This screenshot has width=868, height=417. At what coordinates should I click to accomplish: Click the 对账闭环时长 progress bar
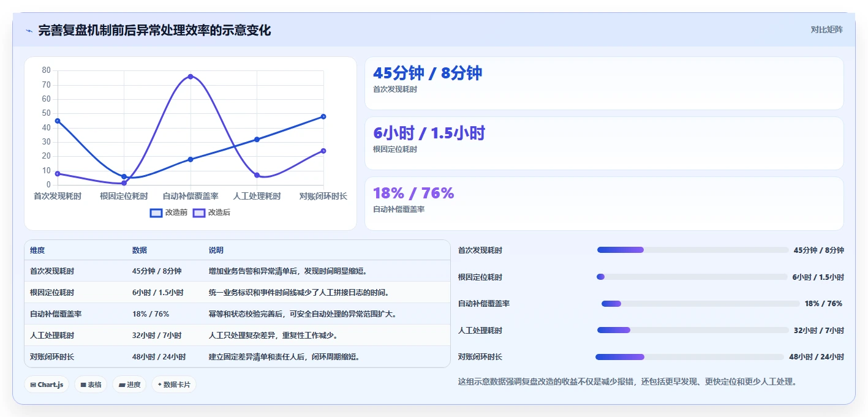pyautogui.click(x=690, y=357)
